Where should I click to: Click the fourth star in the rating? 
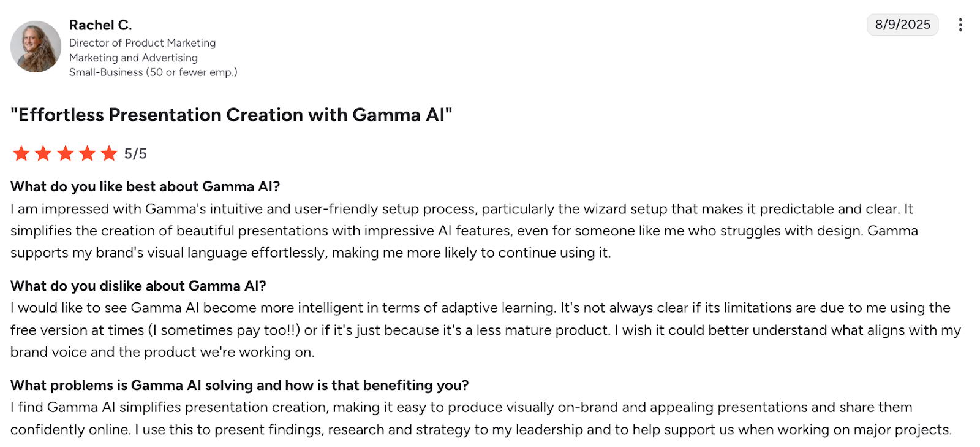[87, 154]
